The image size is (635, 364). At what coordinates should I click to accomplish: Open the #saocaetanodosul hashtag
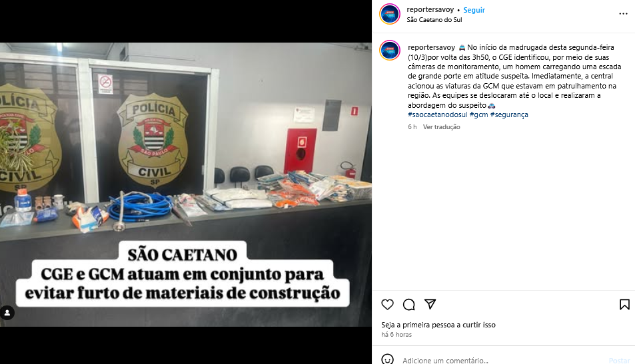tap(437, 115)
